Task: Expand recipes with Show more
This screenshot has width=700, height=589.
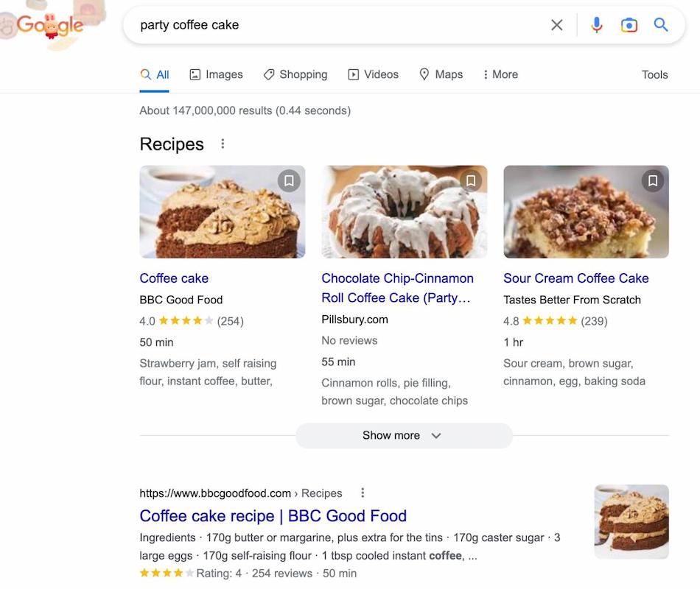Action: [x=403, y=435]
